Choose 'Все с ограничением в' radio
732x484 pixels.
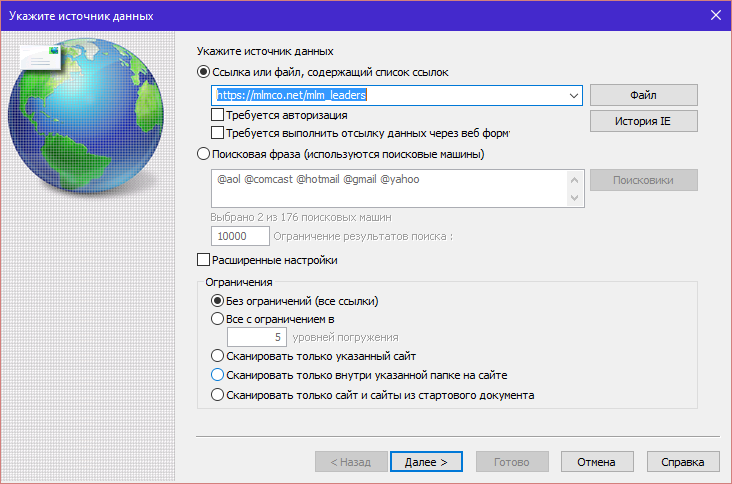tap(218, 319)
